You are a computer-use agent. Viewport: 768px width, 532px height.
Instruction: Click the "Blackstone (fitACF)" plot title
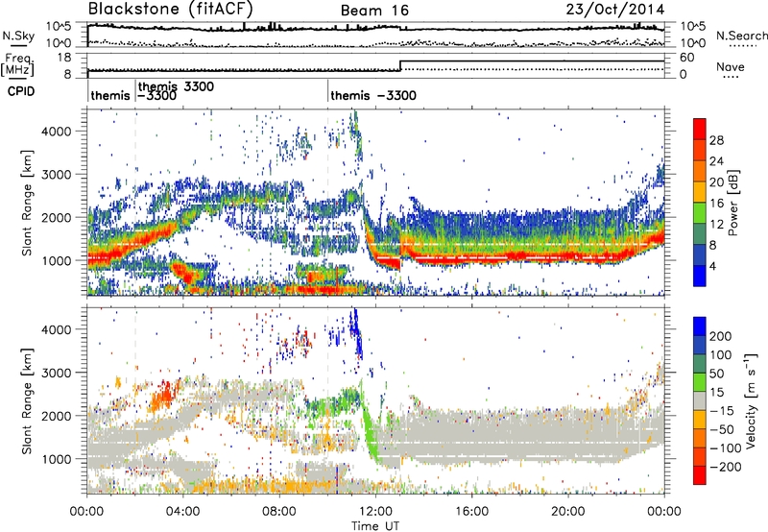coord(170,9)
